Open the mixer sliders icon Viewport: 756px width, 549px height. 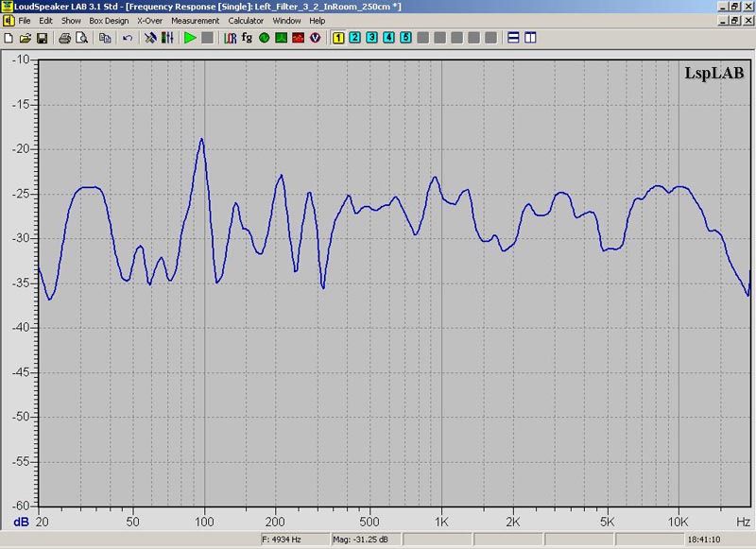point(167,38)
